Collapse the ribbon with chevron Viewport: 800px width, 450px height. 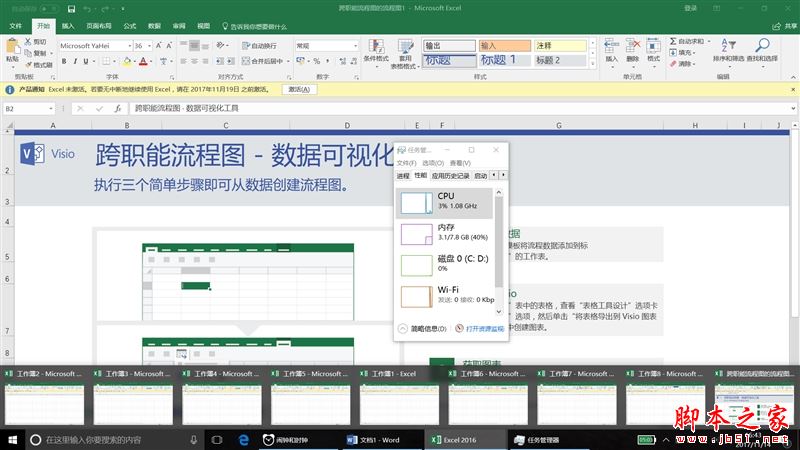pos(793,77)
